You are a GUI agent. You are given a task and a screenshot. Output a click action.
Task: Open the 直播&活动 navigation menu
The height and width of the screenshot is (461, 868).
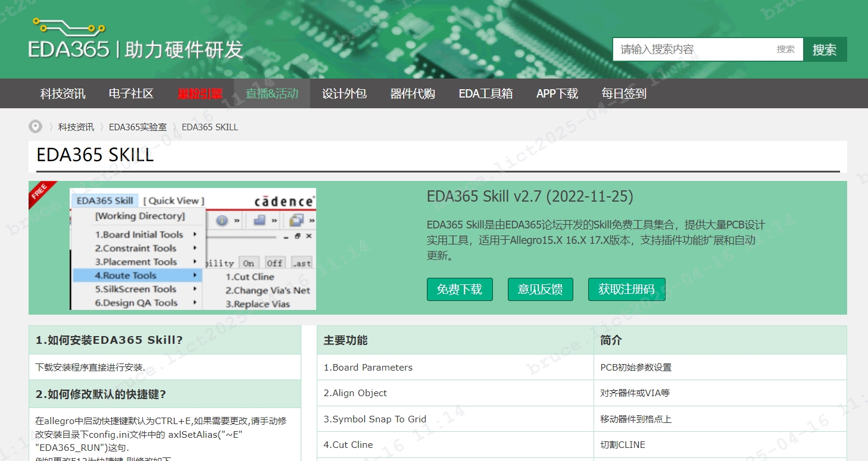pos(272,93)
